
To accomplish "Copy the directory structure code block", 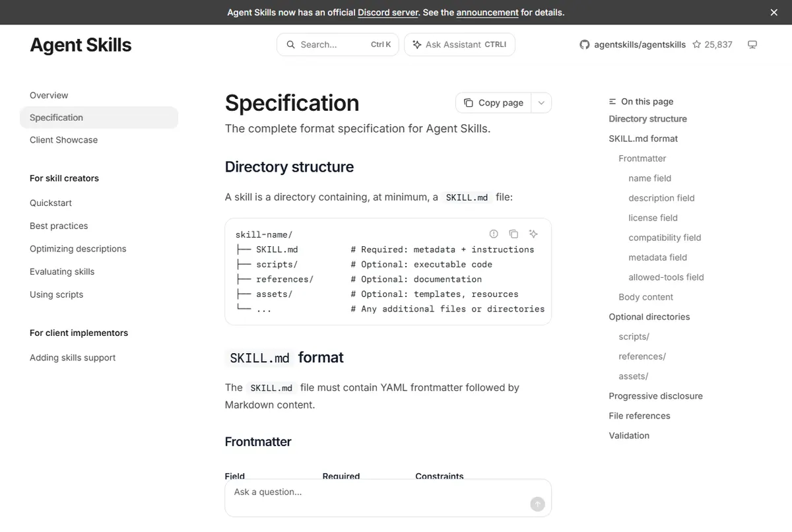I will tap(513, 234).
